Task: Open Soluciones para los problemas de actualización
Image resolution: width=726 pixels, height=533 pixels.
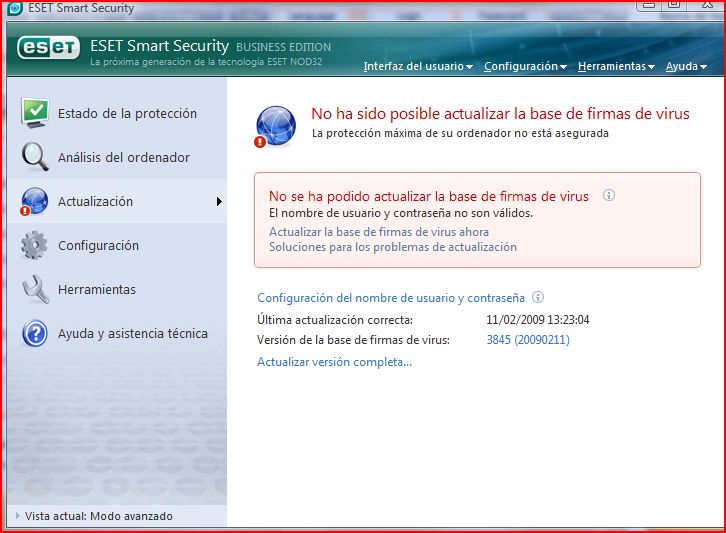Action: (392, 247)
